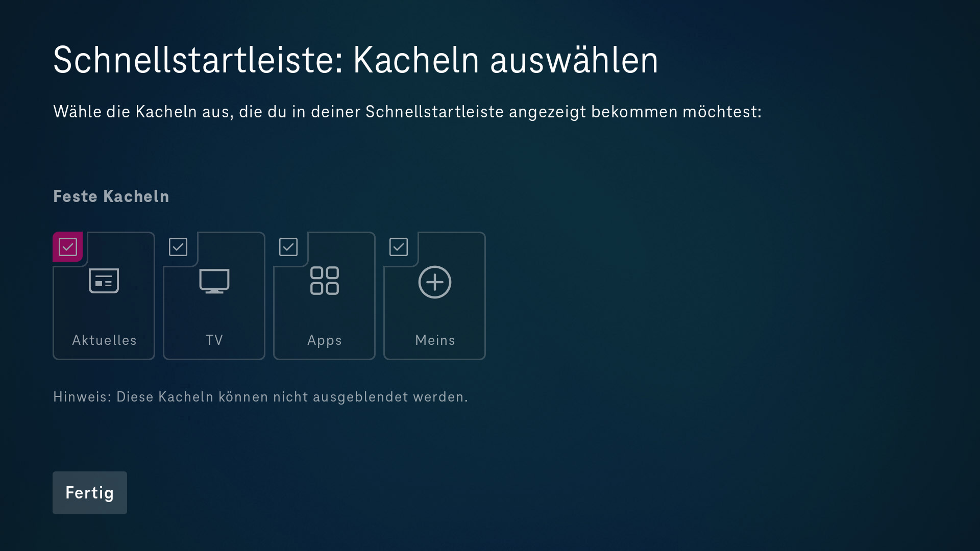This screenshot has height=551, width=980.
Task: Click the Apps four-squares grid icon
Action: pos(324,281)
